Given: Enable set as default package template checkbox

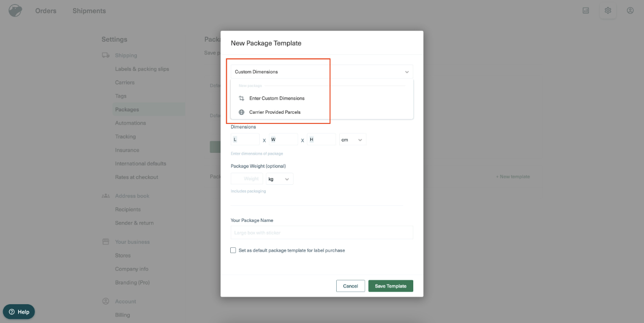Looking at the screenshot, I should 233,250.
